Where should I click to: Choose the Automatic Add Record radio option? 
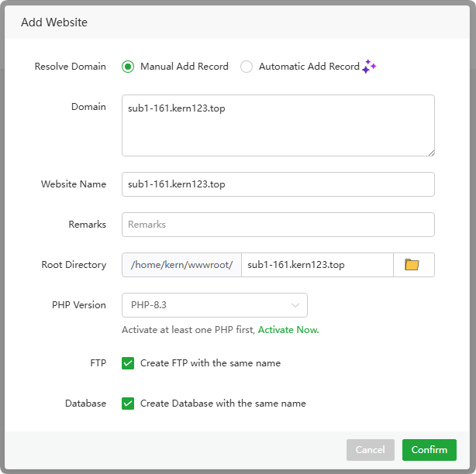point(247,67)
